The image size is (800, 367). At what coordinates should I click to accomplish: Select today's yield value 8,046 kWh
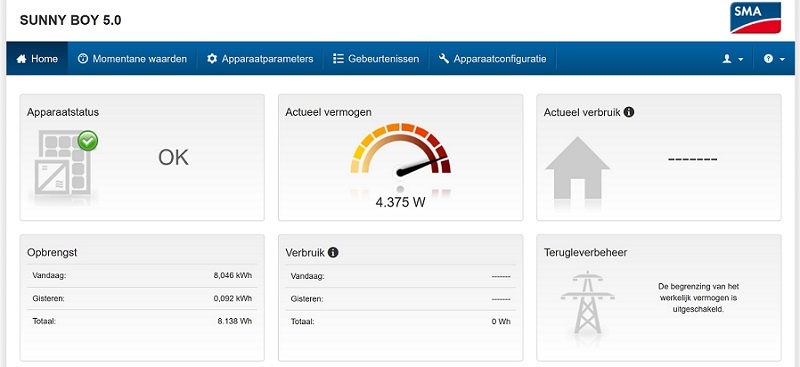point(233,276)
